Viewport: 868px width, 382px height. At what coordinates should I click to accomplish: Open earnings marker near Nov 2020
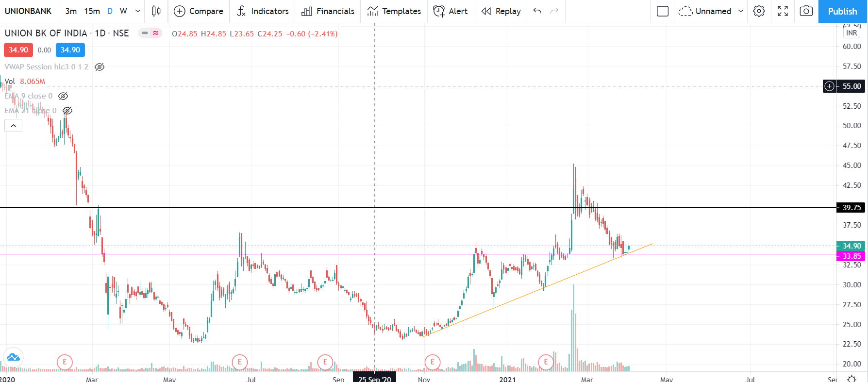(x=432, y=362)
